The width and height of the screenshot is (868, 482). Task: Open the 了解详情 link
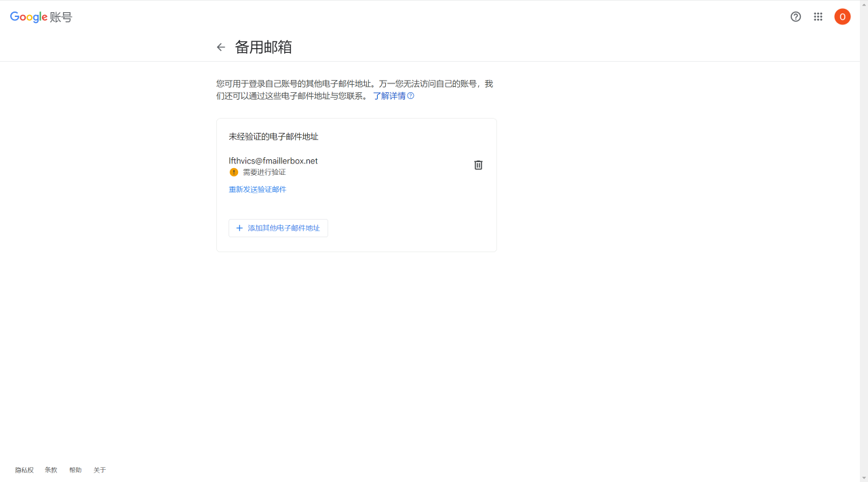[x=389, y=96]
